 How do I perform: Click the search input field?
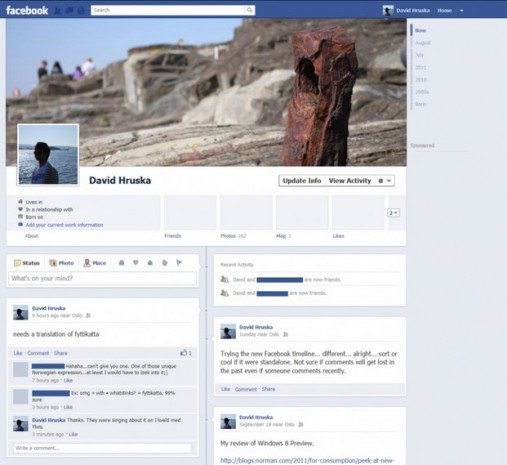[x=168, y=10]
